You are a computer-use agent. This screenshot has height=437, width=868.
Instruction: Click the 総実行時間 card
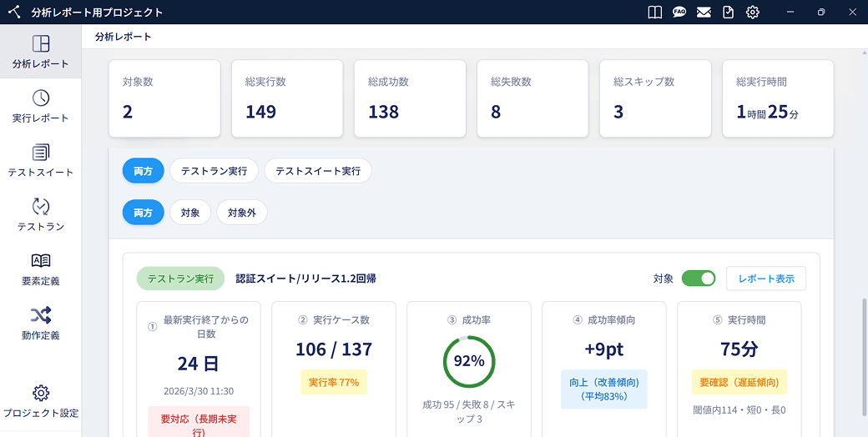[x=779, y=98]
